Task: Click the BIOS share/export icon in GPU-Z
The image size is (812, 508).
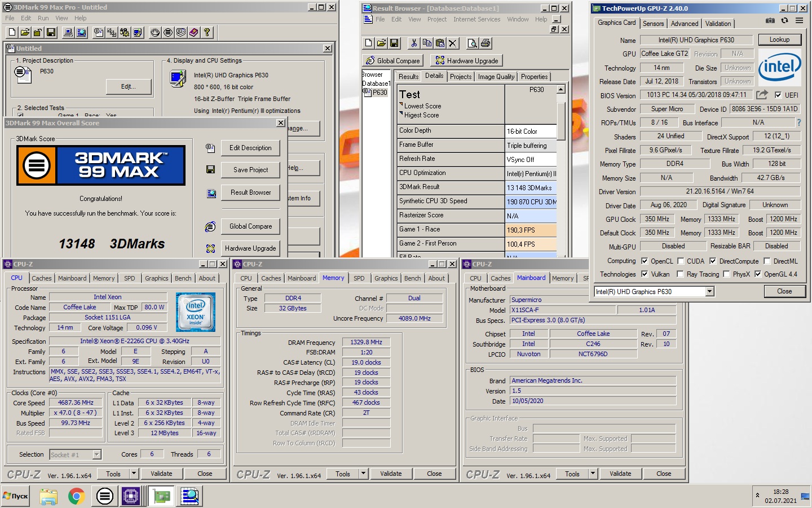Action: (762, 95)
